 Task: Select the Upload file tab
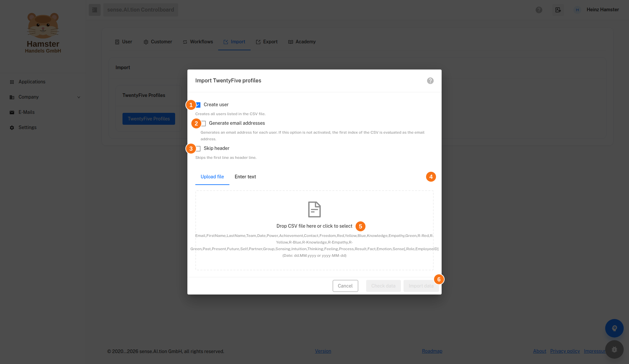tap(212, 177)
